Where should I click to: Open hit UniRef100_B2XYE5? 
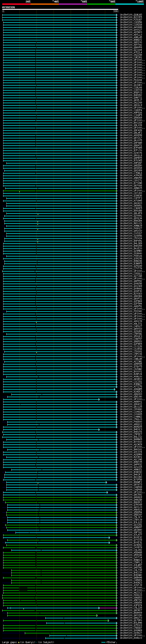[x=131, y=17]
